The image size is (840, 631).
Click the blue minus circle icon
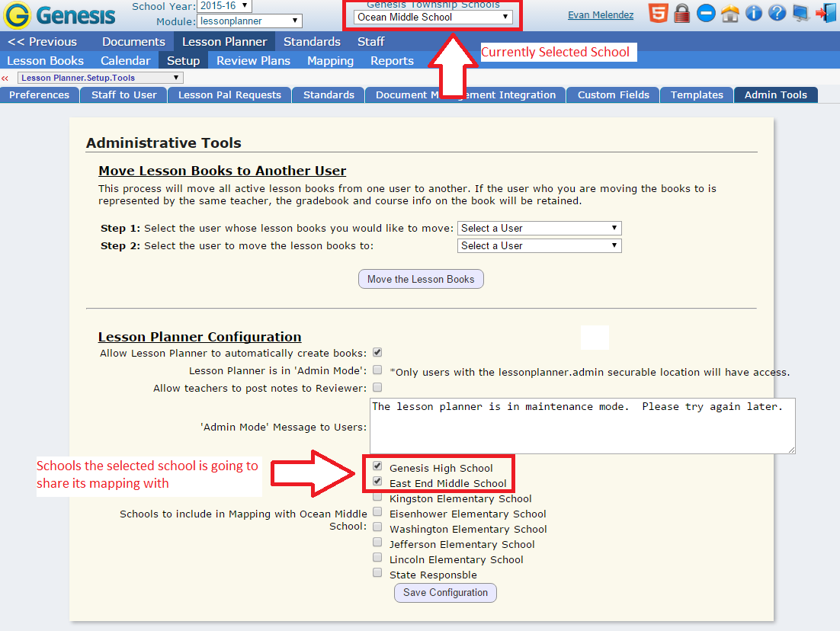tap(706, 13)
